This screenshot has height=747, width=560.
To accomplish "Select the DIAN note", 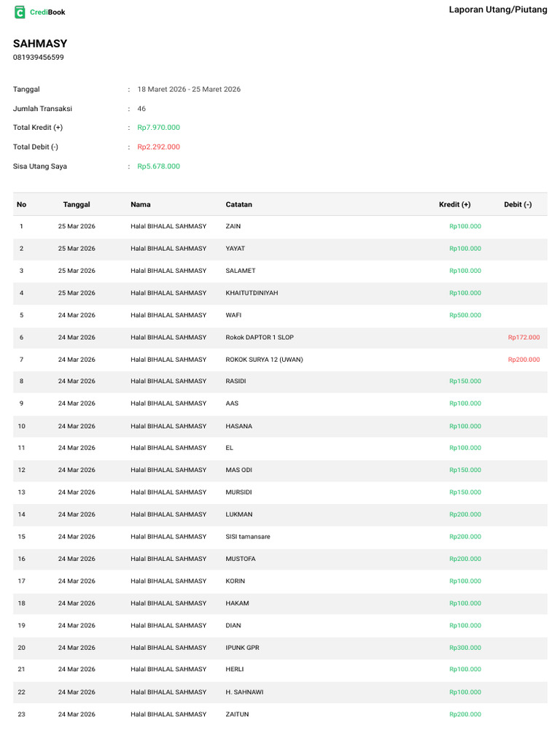I will (233, 625).
